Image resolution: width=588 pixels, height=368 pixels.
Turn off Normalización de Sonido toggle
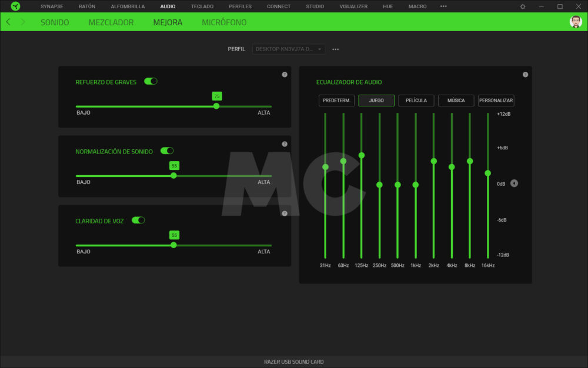[167, 151]
